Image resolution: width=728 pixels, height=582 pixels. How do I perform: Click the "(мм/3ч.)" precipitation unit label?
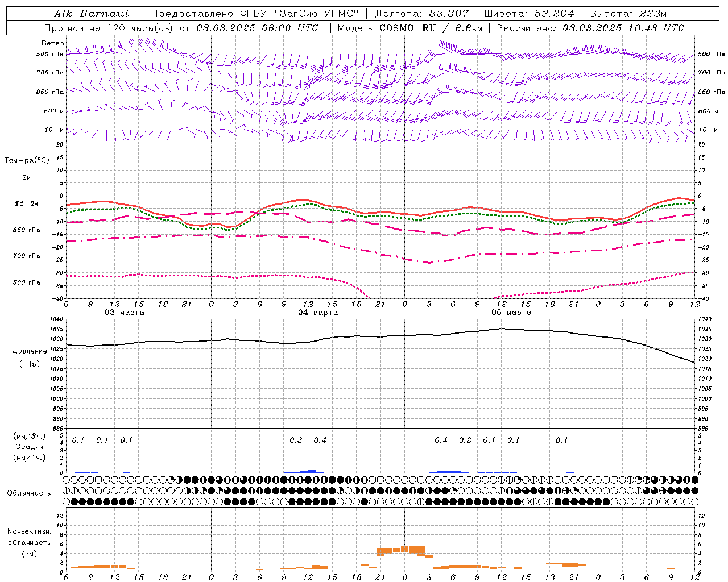[x=30, y=436]
